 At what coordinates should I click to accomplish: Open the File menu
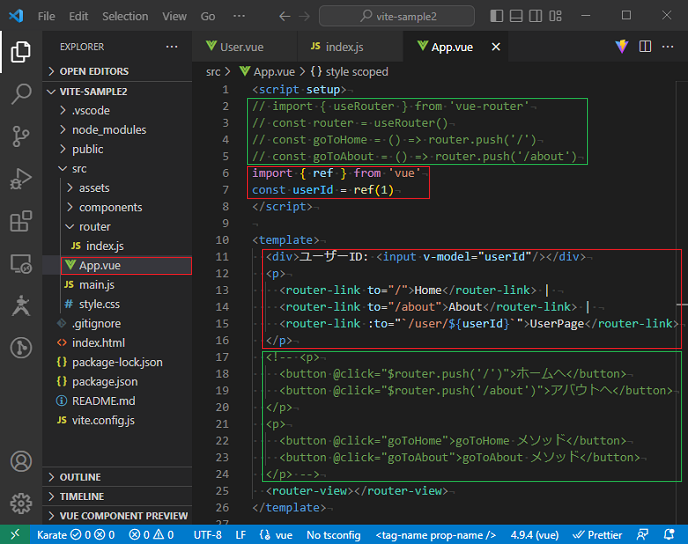(x=46, y=16)
